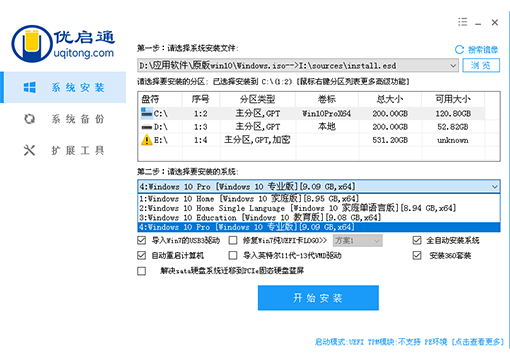Open the 方案1 dropdown
Screen dimensions: 510x360
[358, 240]
